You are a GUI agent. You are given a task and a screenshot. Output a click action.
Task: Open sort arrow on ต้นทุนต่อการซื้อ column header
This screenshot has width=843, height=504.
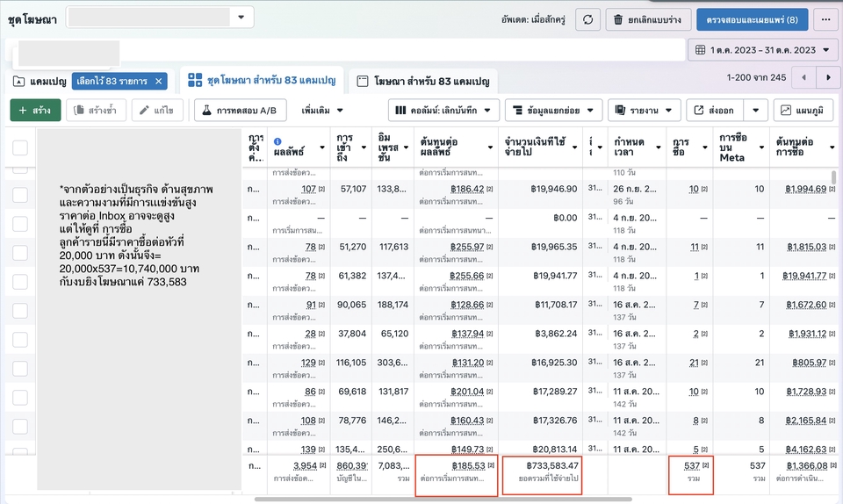pyautogui.click(x=832, y=148)
